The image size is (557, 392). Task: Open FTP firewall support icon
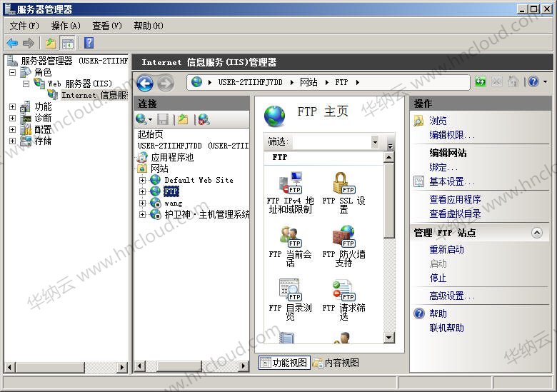tap(343, 246)
